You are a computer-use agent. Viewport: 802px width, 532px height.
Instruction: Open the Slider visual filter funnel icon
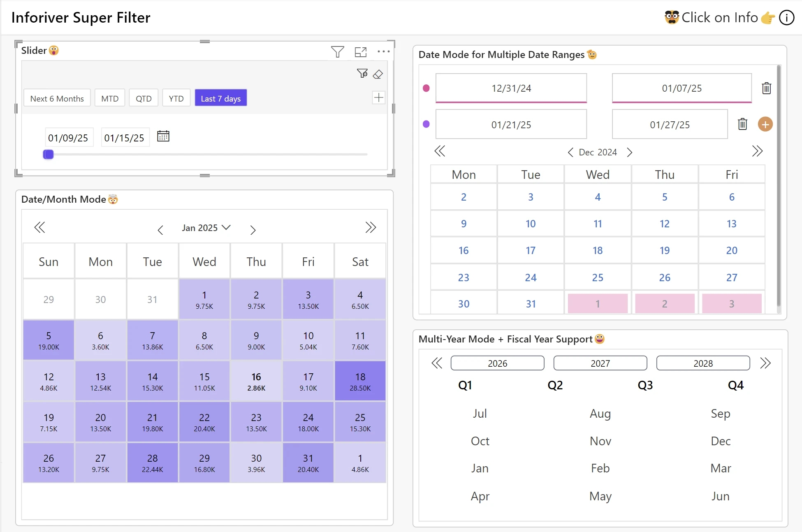pyautogui.click(x=337, y=52)
